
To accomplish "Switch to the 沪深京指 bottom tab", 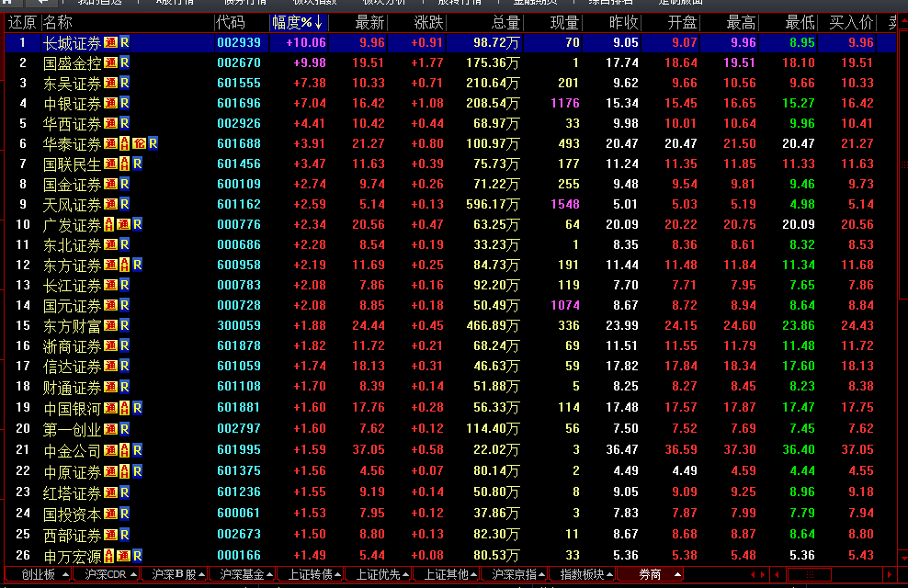I will point(514,575).
